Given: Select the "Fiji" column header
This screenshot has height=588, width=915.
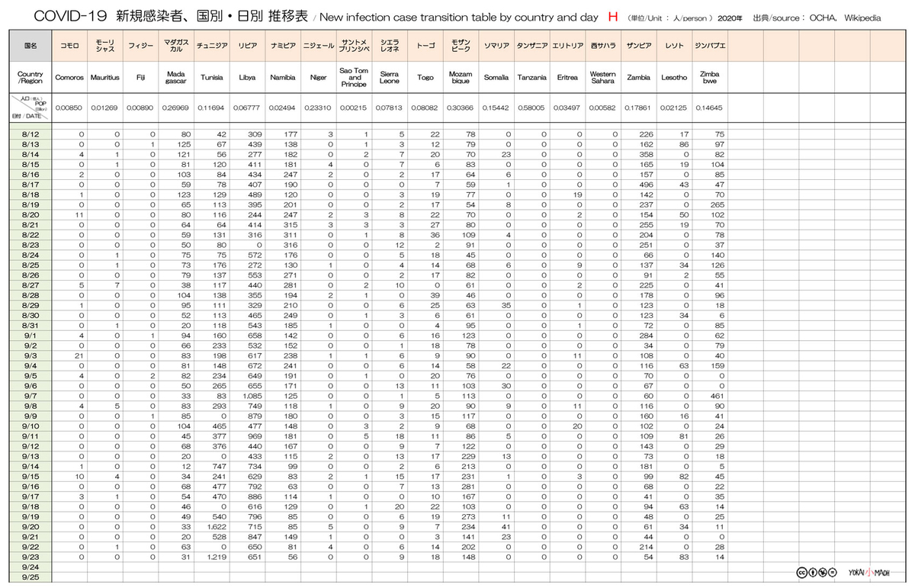Looking at the screenshot, I should pos(141,78).
